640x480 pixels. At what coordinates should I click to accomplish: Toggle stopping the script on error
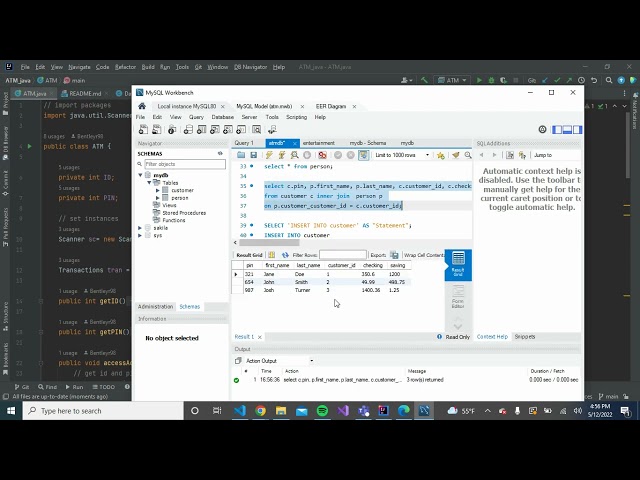[322, 155]
